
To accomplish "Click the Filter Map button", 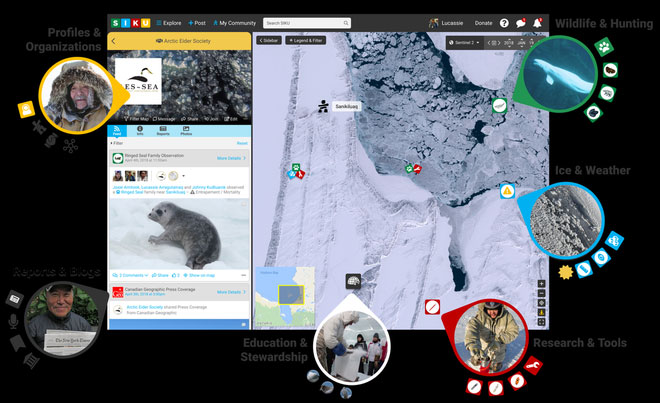I will click(136, 119).
